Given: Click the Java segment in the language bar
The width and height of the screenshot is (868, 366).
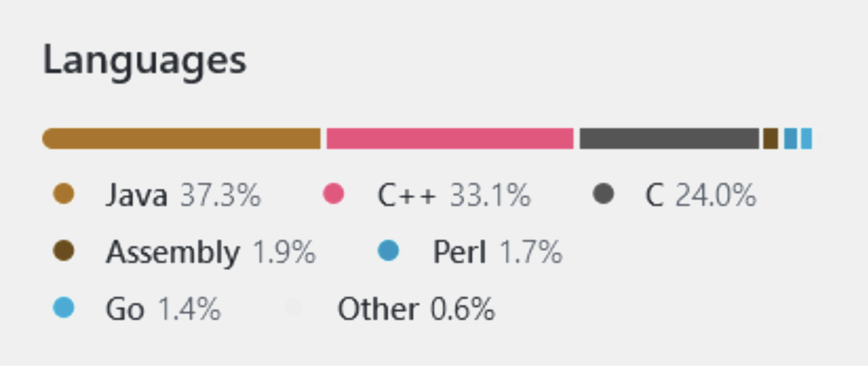Looking at the screenshot, I should pos(181,139).
